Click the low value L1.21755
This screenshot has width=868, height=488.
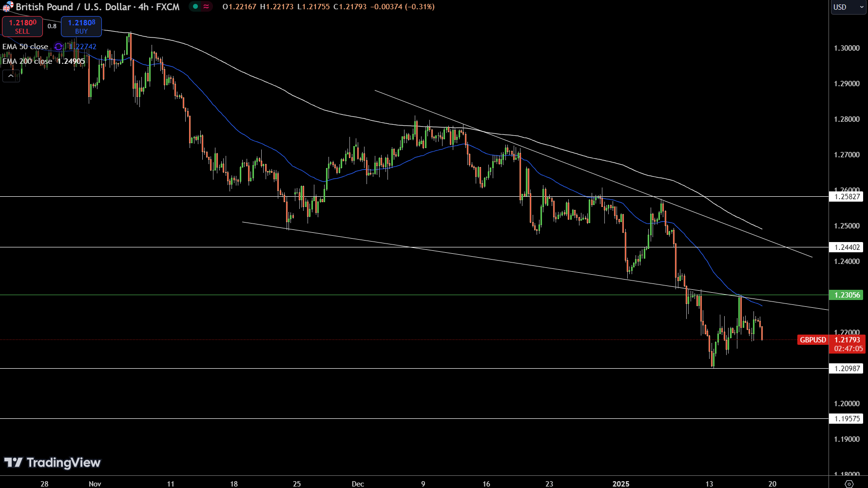click(x=313, y=7)
